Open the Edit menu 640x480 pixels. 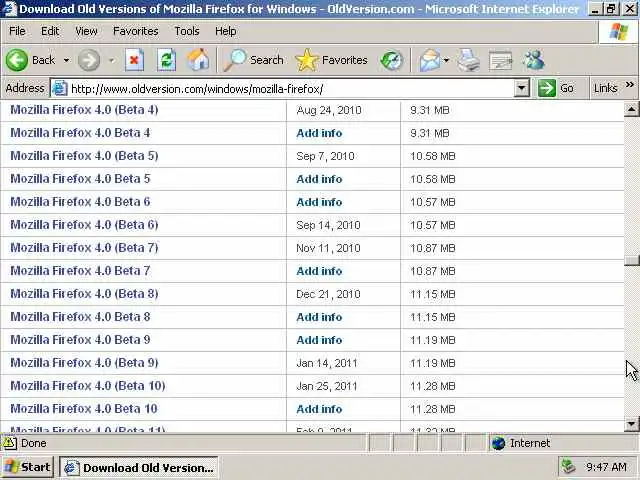click(x=50, y=31)
